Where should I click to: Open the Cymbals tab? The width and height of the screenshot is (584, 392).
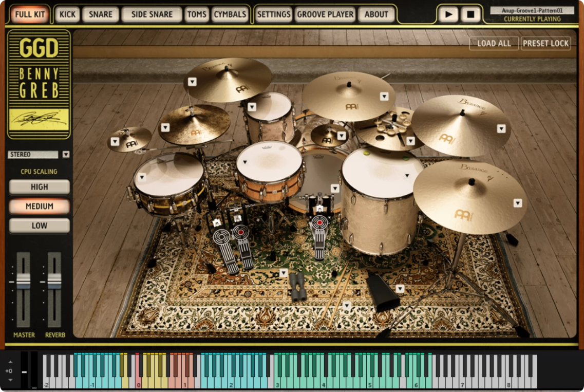coord(230,14)
